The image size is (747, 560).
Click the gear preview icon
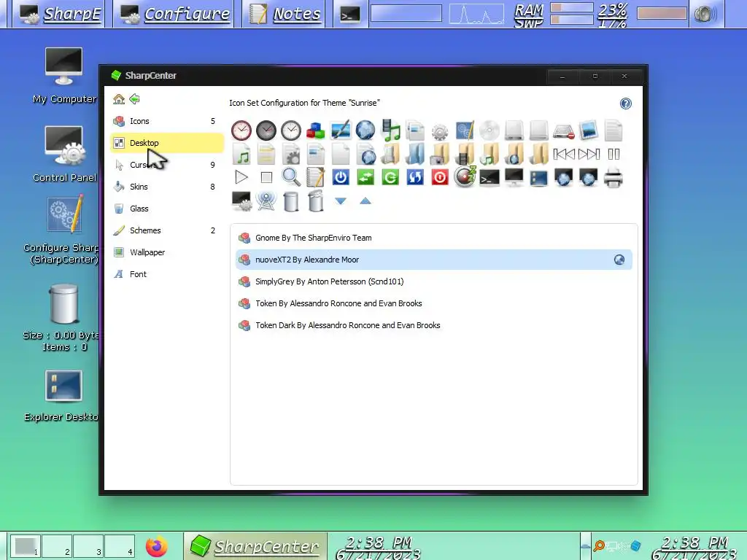click(440, 131)
